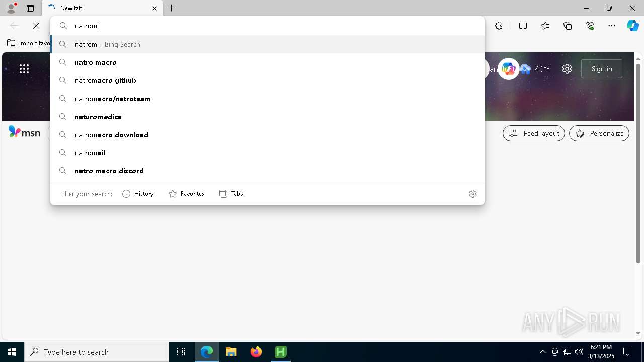Open the Microsoft rewards colorful icon
The image size is (644, 362).
tap(508, 69)
